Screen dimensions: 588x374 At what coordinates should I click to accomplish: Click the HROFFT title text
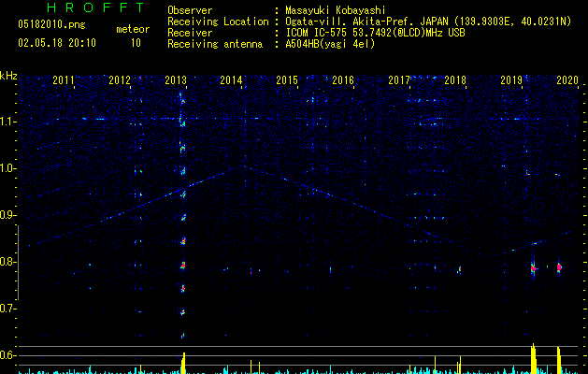point(95,7)
